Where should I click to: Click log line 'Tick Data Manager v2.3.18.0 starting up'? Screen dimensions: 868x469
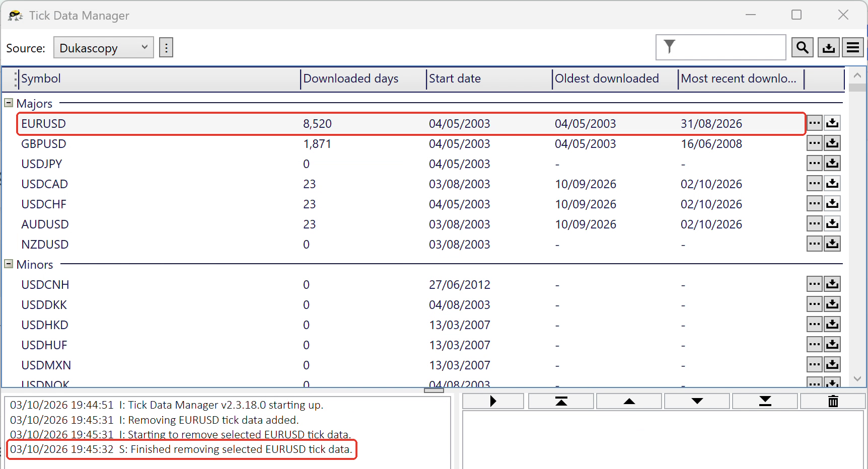point(167,405)
